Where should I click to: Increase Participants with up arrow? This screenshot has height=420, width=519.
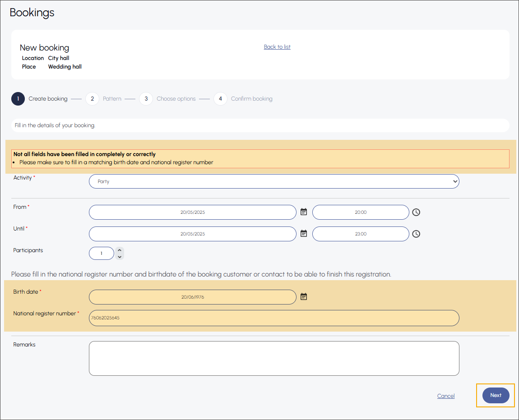coord(120,250)
